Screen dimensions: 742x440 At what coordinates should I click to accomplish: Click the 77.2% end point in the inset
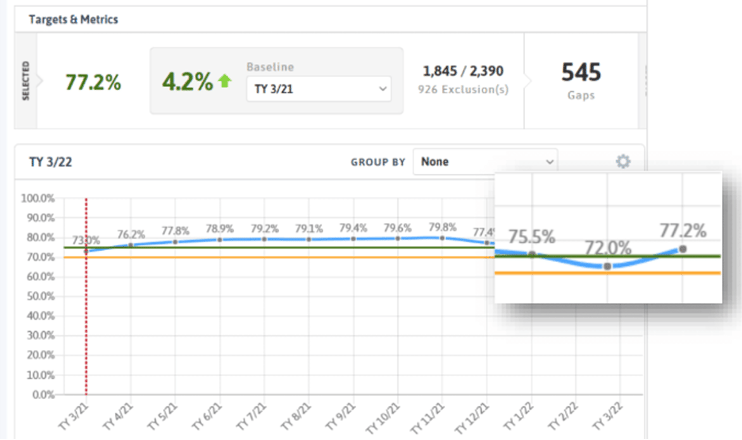tap(683, 248)
